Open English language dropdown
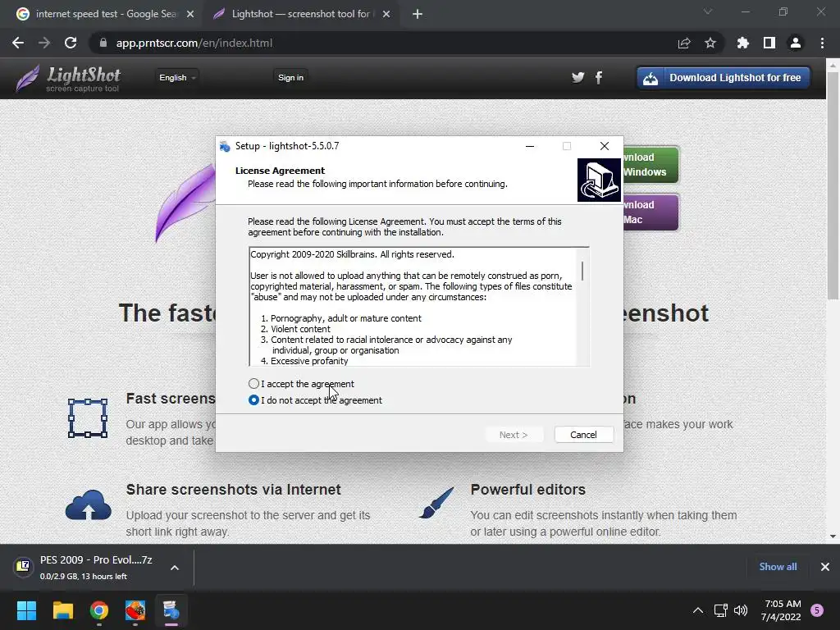 point(177,78)
